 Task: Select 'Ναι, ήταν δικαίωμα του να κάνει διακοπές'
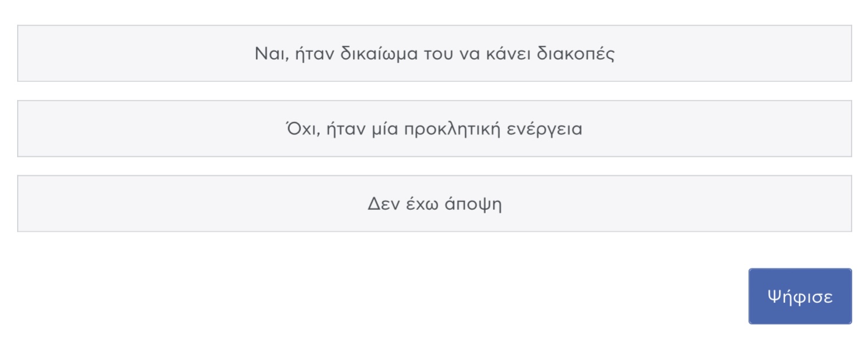tap(435, 54)
